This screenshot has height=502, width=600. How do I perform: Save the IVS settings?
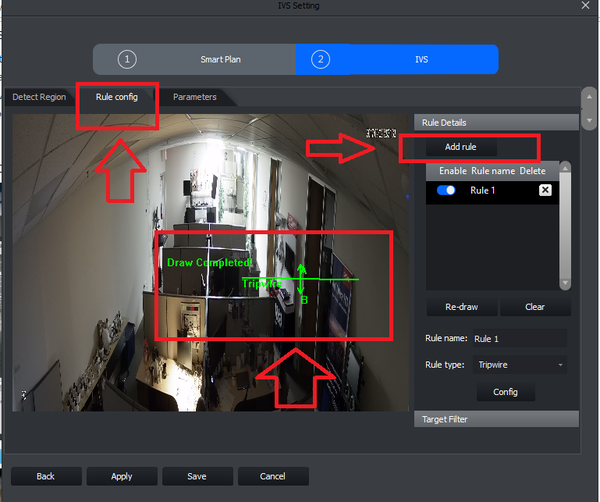(197, 476)
